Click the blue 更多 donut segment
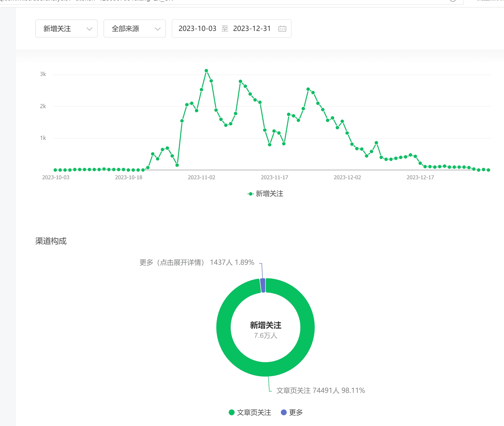 click(263, 285)
